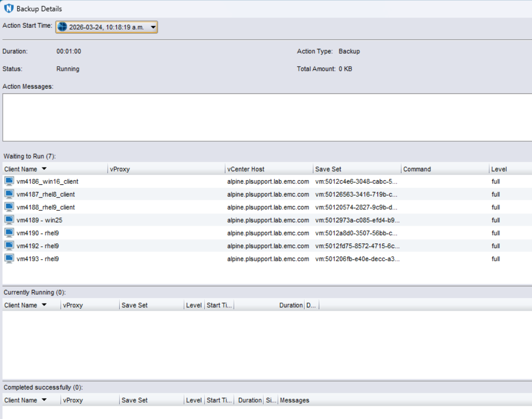Click Si... header in Completed successfully table

(271, 400)
